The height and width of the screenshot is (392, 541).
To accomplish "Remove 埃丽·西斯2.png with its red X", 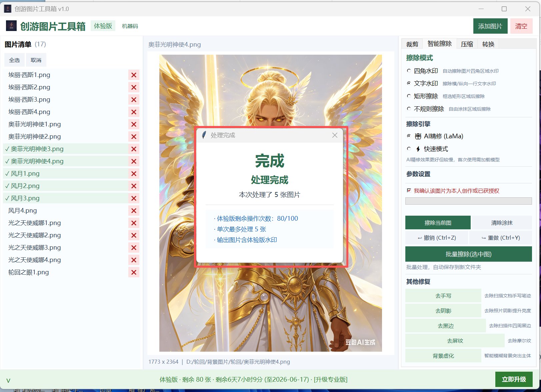I will point(134,87).
